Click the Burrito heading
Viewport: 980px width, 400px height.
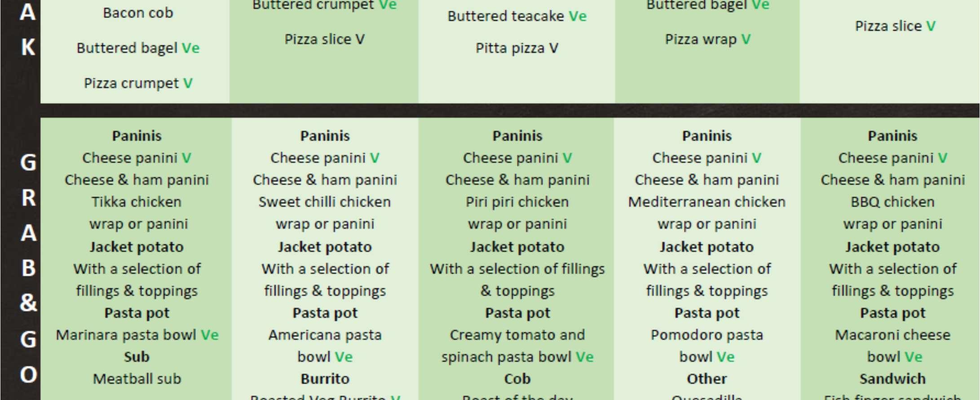[x=325, y=379]
